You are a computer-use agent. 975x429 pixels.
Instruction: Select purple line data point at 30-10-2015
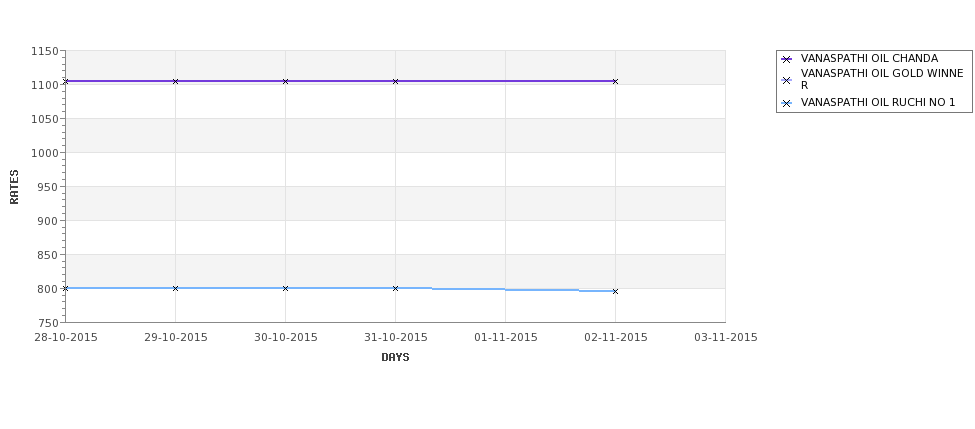tap(285, 81)
